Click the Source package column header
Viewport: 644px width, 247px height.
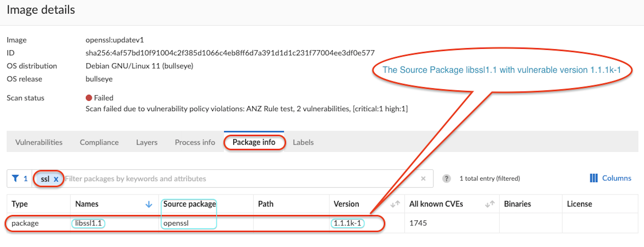189,204
